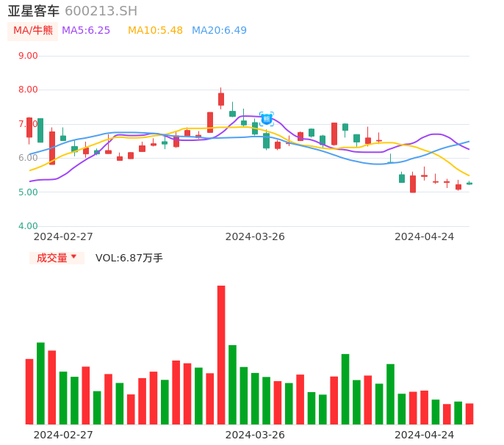504x445 pixels.
Task: Click the tallest red volume bar
Action: tap(221, 354)
